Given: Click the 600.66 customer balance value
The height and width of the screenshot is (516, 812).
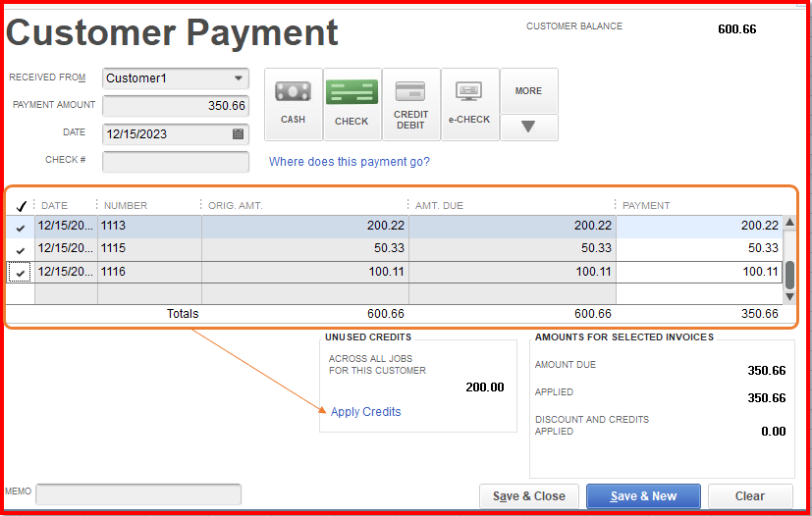Looking at the screenshot, I should (x=737, y=29).
